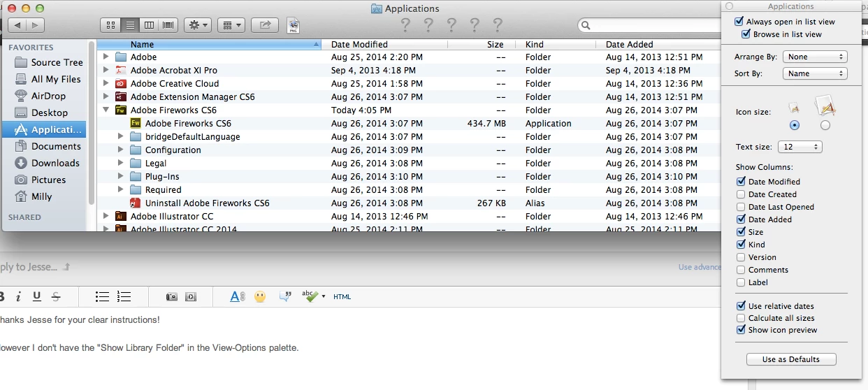
Task: Expand the Adobe Acrobat XI Pro folder
Action: [x=106, y=70]
